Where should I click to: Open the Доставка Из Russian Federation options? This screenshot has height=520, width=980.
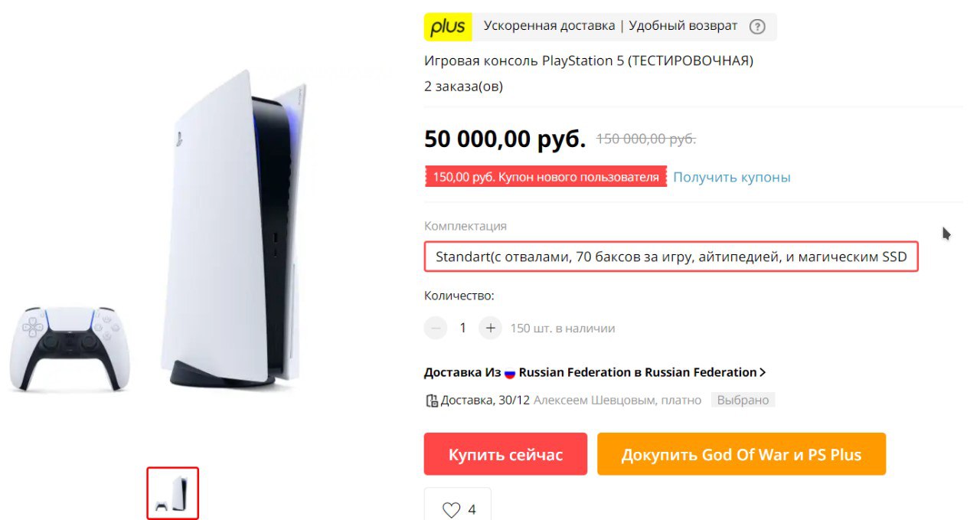tap(595, 372)
